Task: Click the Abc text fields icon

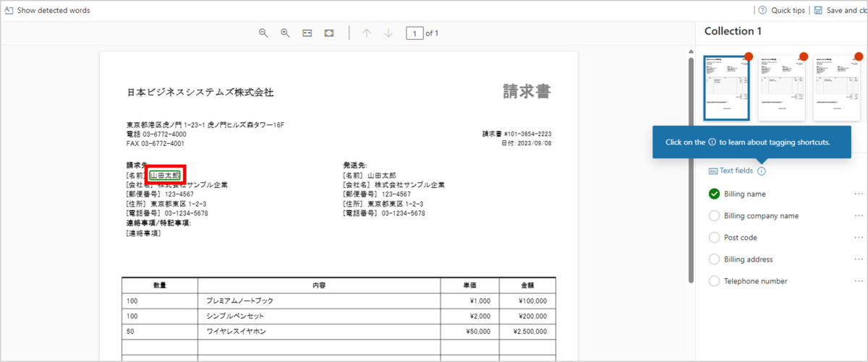Action: coord(714,171)
